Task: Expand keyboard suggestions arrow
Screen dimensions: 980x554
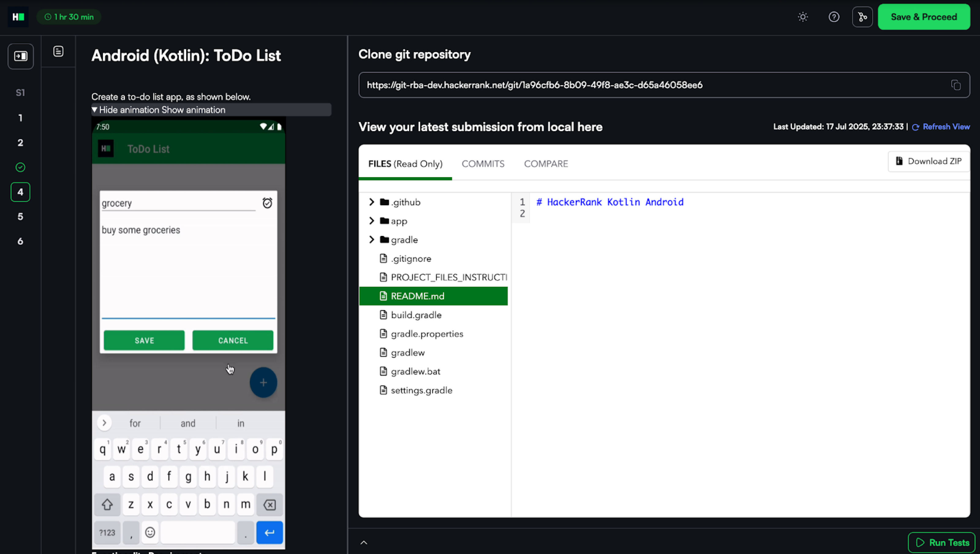Action: coord(104,423)
